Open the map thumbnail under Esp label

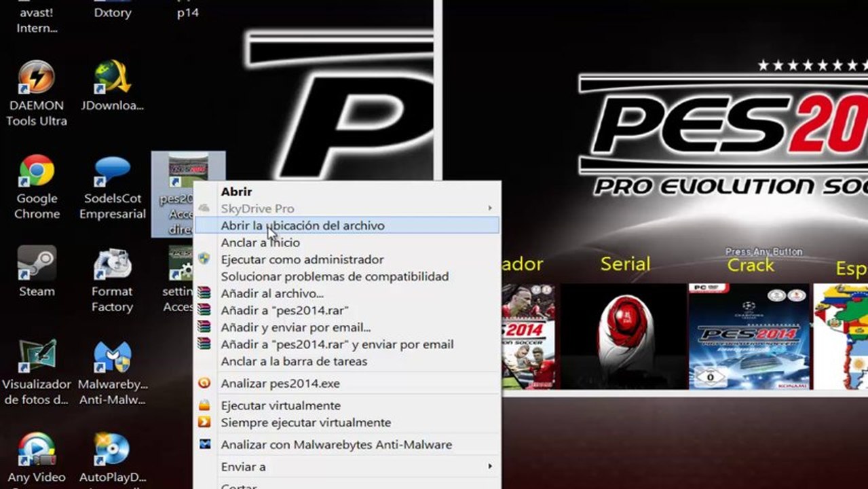click(x=841, y=336)
